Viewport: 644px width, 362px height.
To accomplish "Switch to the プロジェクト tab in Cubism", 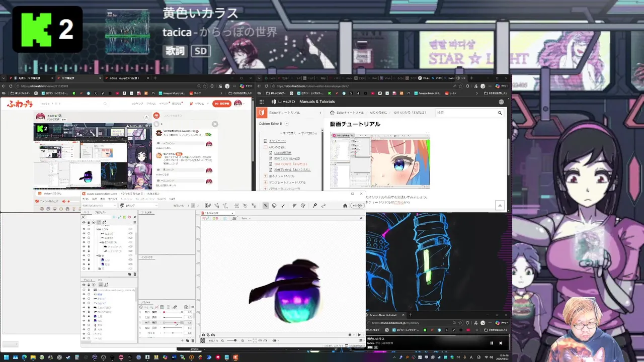I will [100, 213].
